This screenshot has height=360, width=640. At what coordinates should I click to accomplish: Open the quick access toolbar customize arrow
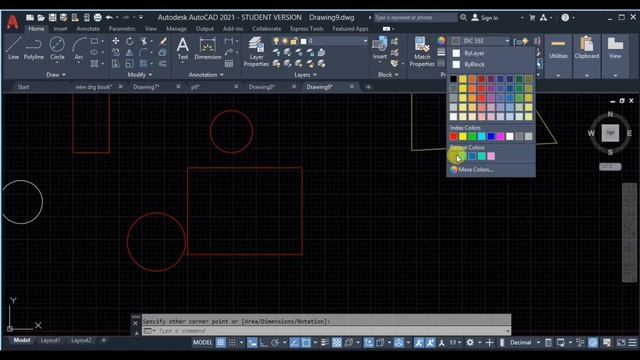(141, 18)
